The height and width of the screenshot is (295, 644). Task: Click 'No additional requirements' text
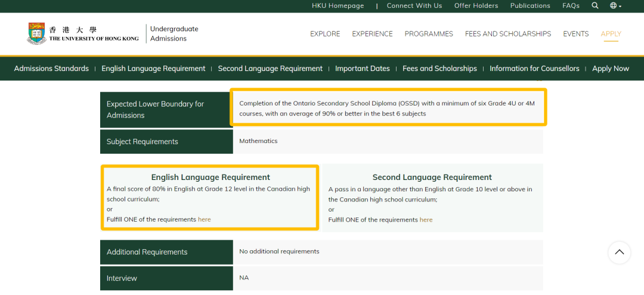[x=279, y=251]
